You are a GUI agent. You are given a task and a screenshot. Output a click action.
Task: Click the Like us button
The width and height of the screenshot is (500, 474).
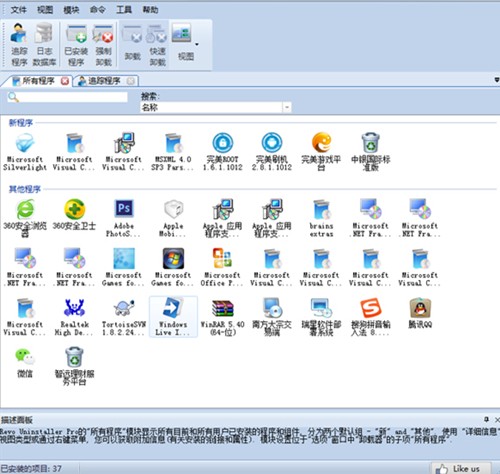(460, 468)
